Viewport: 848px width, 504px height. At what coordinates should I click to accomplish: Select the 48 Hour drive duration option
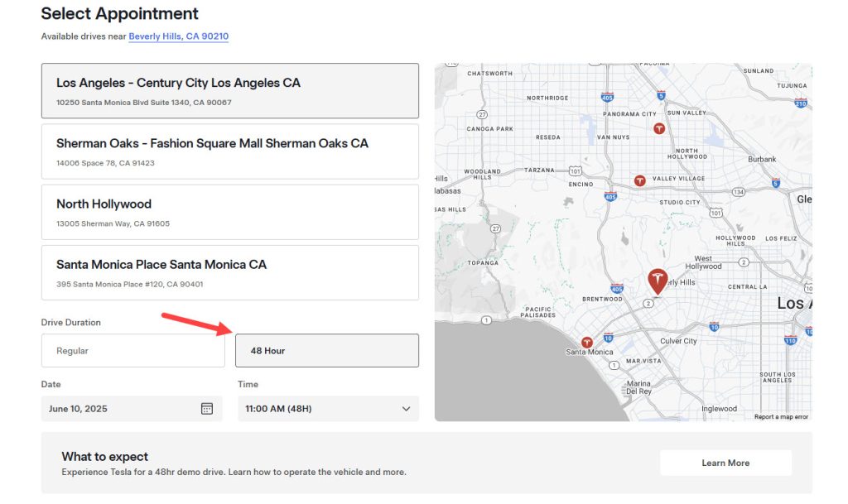pos(327,351)
